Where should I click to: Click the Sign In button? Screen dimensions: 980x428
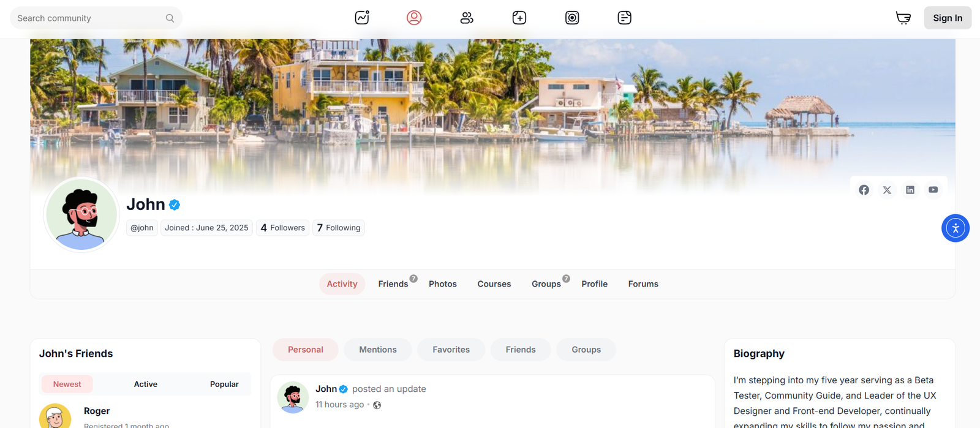[948, 18]
